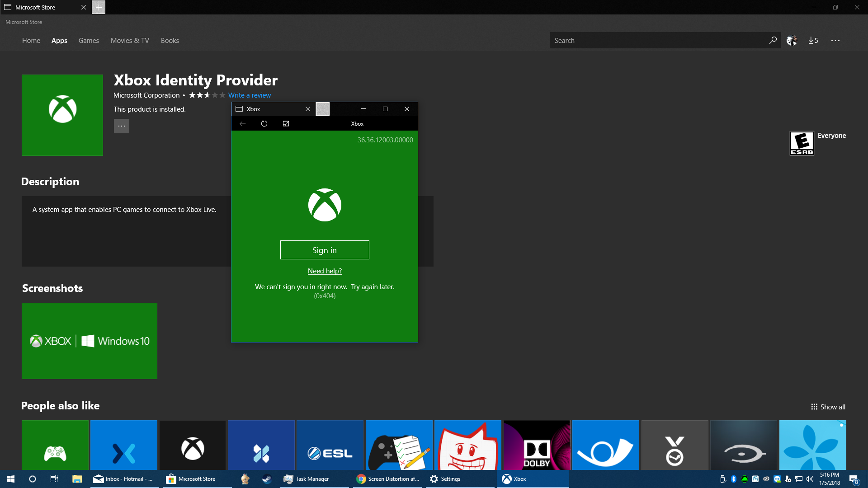
Task: Click the Sign in button
Action: 325,250
